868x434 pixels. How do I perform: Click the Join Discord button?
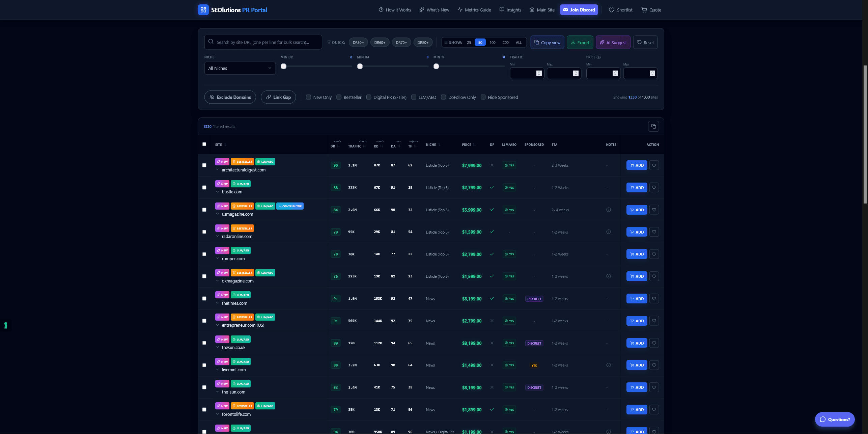[579, 10]
